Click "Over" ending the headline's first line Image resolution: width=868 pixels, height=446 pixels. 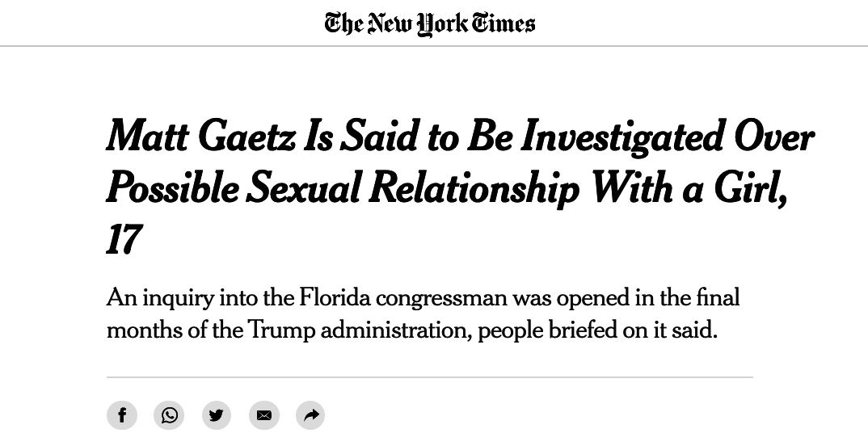pyautogui.click(x=773, y=137)
